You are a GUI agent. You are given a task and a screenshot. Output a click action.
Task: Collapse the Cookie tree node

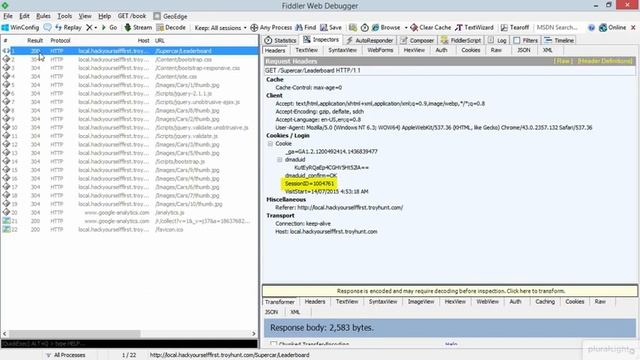tap(270, 144)
